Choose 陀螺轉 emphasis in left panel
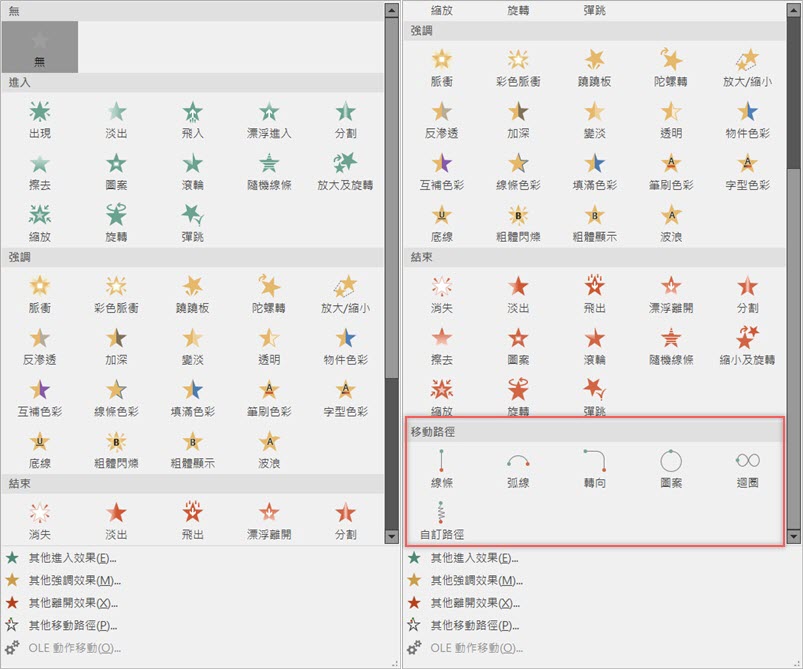The width and height of the screenshot is (803, 669). pos(269,295)
